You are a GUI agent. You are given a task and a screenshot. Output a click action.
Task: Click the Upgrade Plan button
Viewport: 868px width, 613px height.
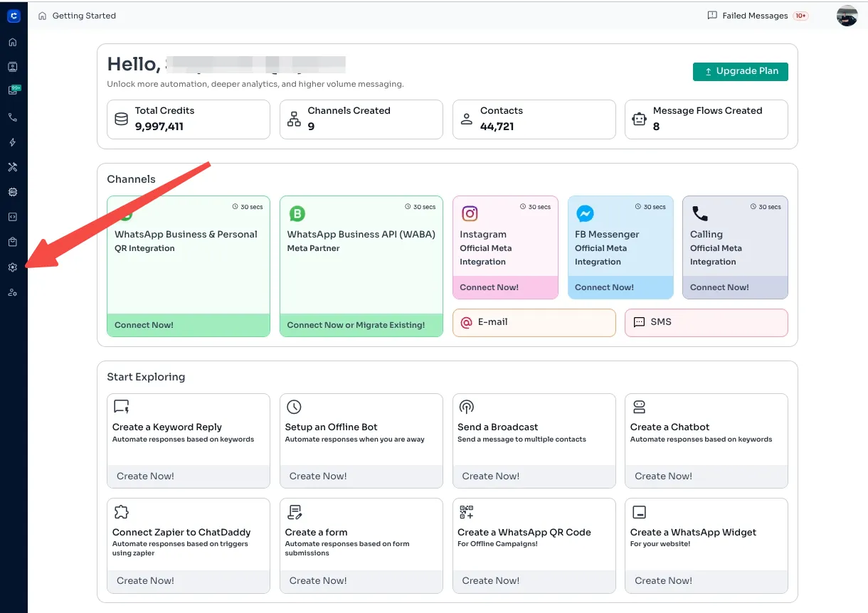(x=740, y=71)
